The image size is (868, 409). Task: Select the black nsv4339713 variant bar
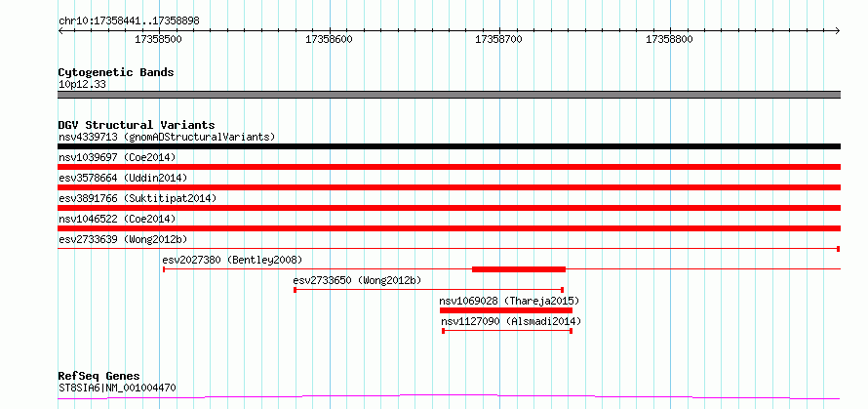449,146
